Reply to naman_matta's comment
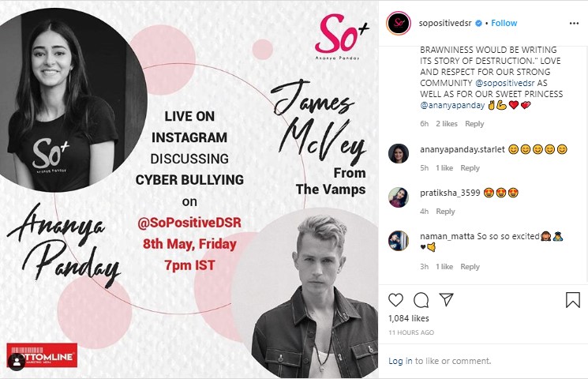588x379 pixels. (x=470, y=267)
